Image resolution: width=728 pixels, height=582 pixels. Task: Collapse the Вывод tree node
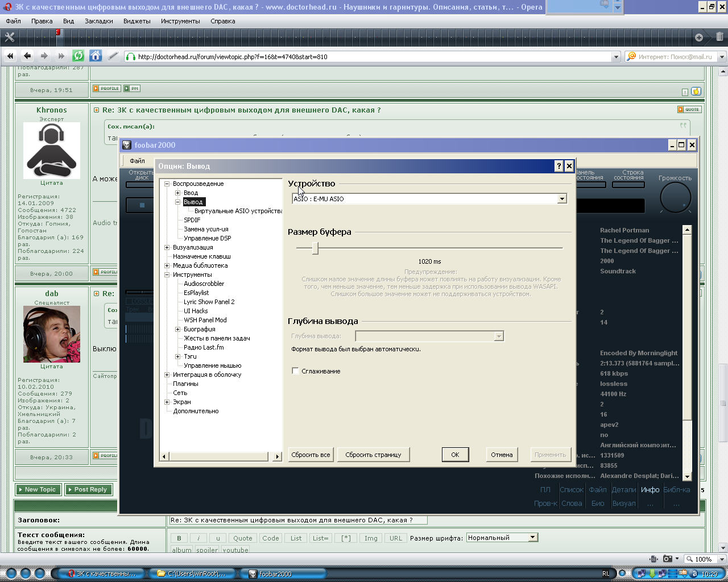[x=177, y=202]
